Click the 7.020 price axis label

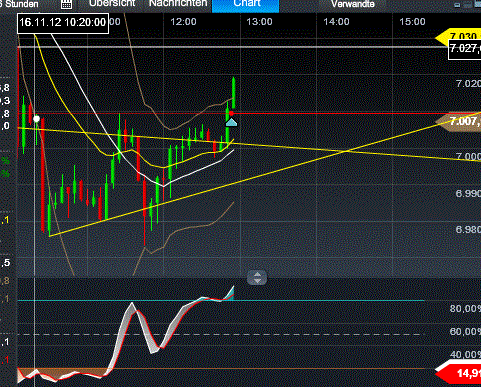468,83
